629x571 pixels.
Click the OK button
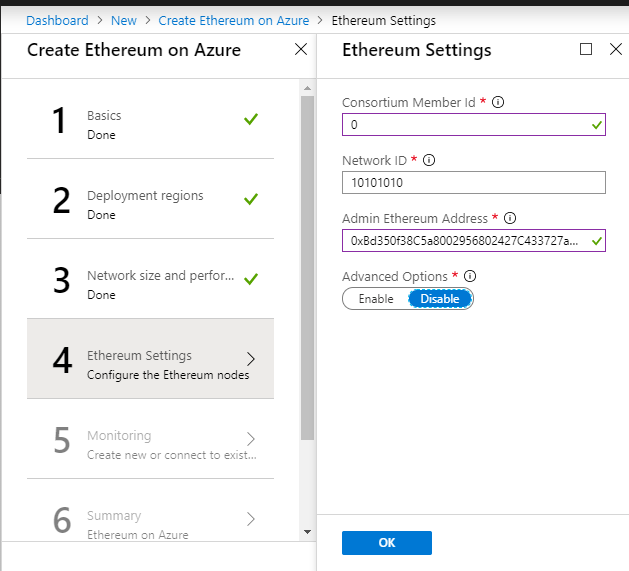pos(387,543)
